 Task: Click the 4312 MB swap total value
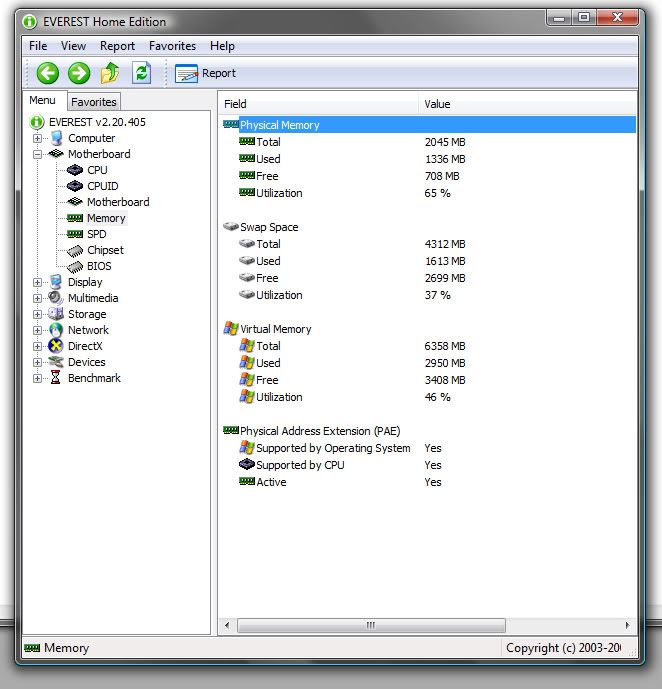pyautogui.click(x=445, y=244)
